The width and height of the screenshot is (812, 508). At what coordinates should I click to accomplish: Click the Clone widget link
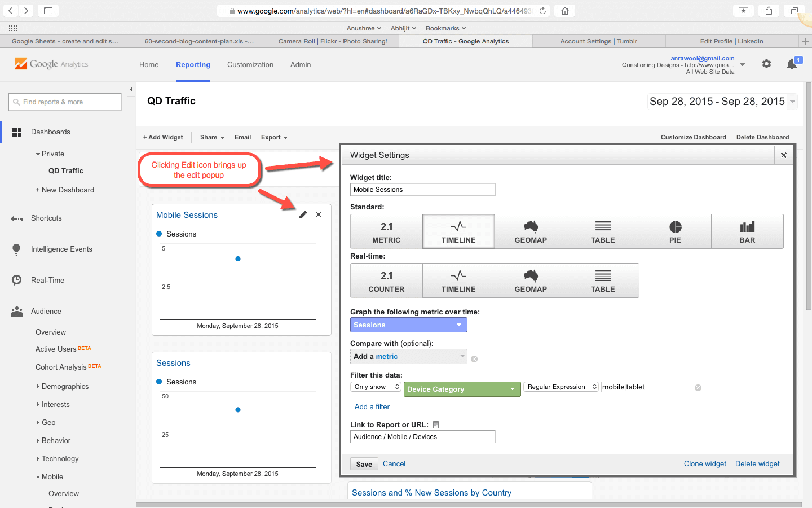pos(705,464)
